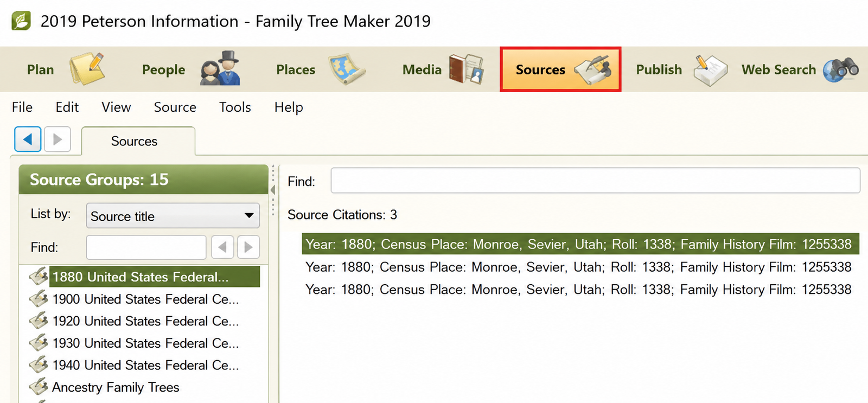Switch to the People workspace label
Viewport: 868px width, 403px height.
pos(163,70)
